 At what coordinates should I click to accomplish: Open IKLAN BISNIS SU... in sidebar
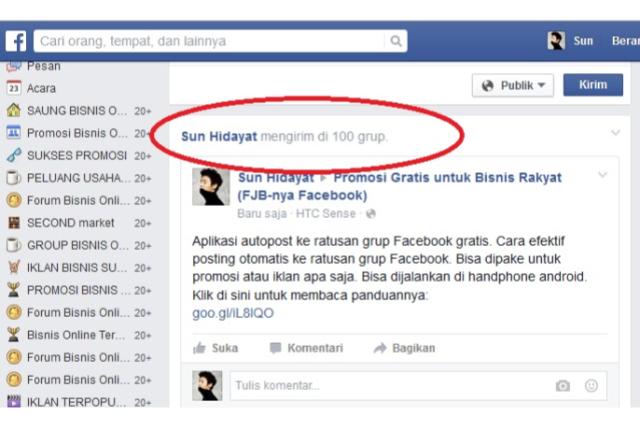(x=79, y=267)
